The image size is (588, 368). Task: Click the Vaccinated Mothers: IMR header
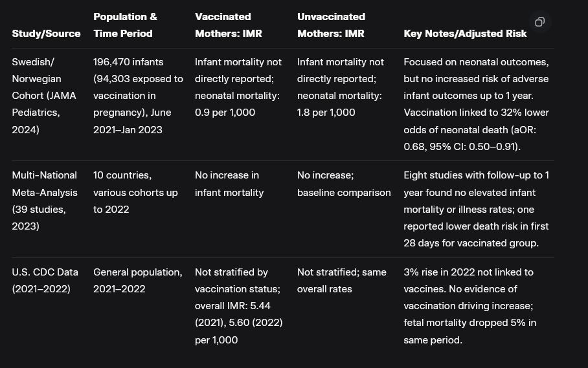228,25
